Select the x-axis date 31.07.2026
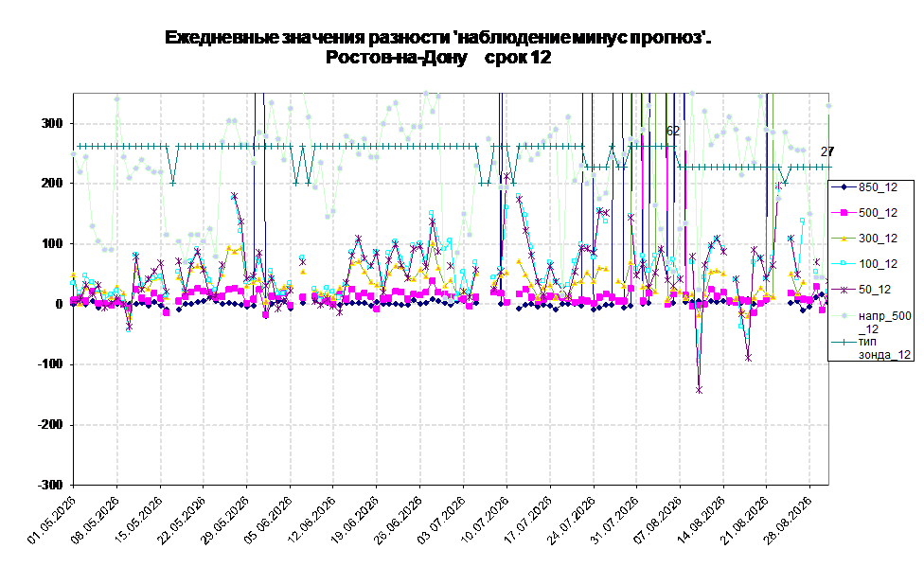 coord(615,520)
